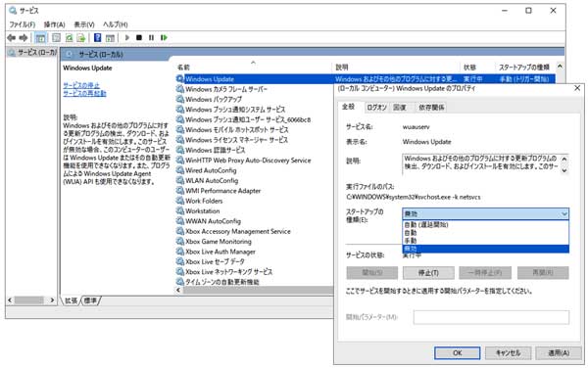
Task: Click the gear icon beside WLAN AutoConfig
Action: [180, 180]
